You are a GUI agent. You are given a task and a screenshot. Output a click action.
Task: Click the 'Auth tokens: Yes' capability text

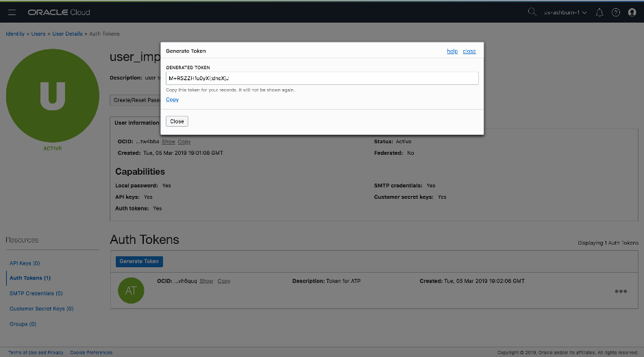[x=138, y=208]
